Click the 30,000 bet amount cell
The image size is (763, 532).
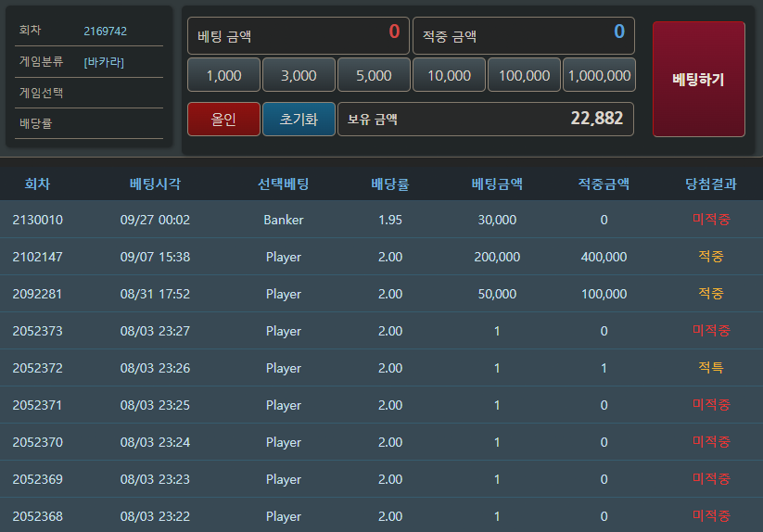497,220
